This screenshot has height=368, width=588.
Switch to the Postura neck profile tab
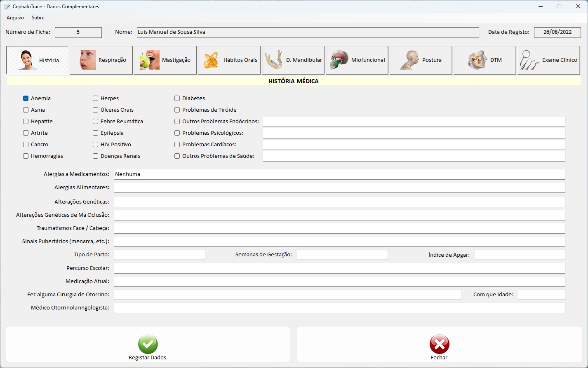[421, 60]
